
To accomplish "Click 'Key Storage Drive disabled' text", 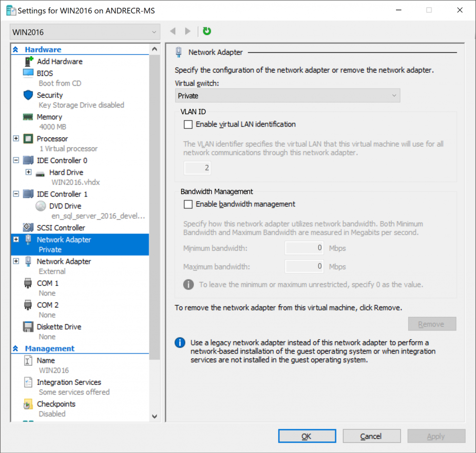I will (81, 105).
